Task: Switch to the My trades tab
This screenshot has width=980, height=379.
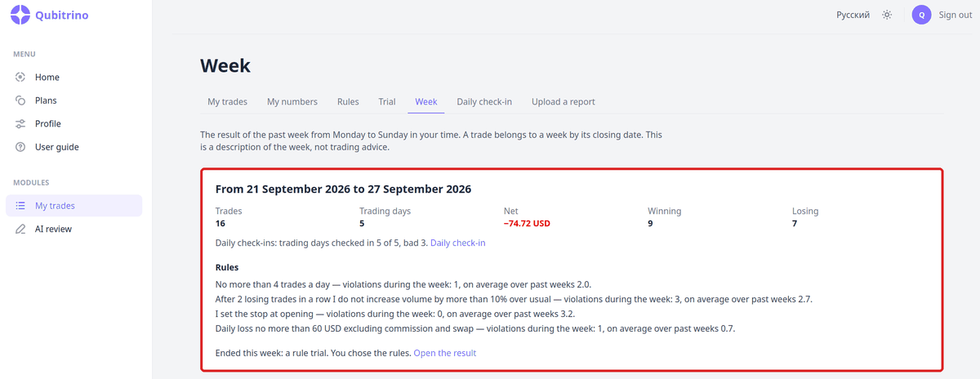Action: coord(227,102)
